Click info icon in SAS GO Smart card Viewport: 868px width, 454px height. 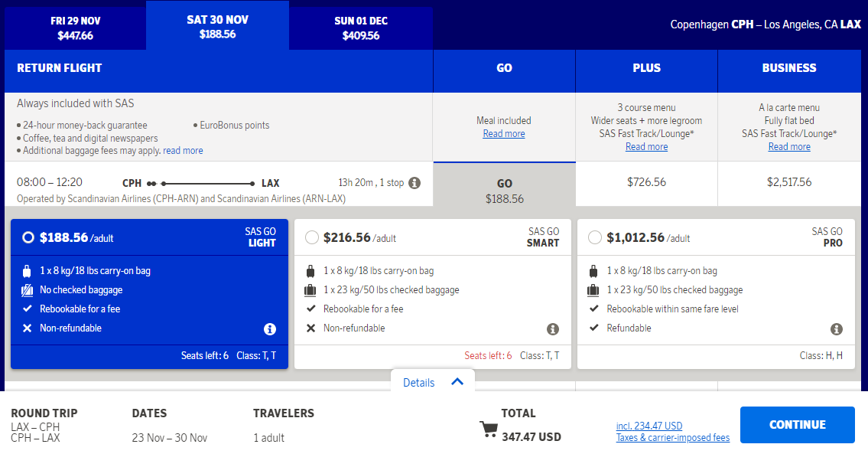pyautogui.click(x=552, y=329)
